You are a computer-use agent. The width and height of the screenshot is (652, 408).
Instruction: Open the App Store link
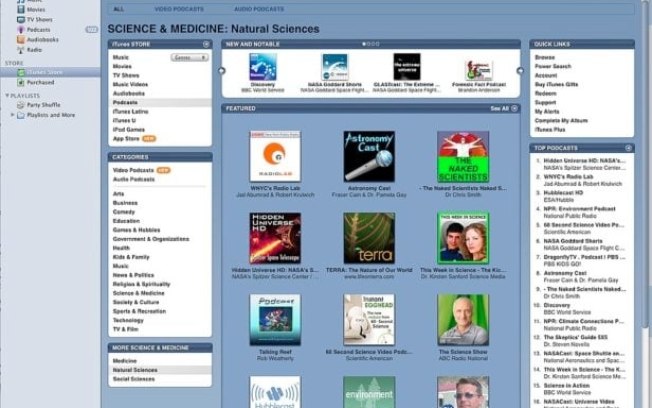(x=126, y=138)
